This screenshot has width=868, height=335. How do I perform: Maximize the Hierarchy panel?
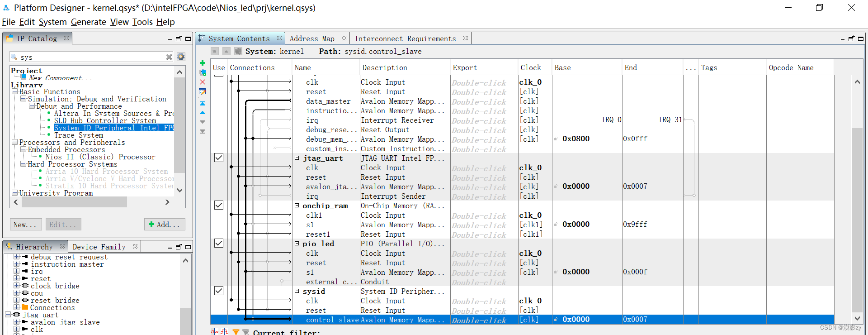(188, 247)
